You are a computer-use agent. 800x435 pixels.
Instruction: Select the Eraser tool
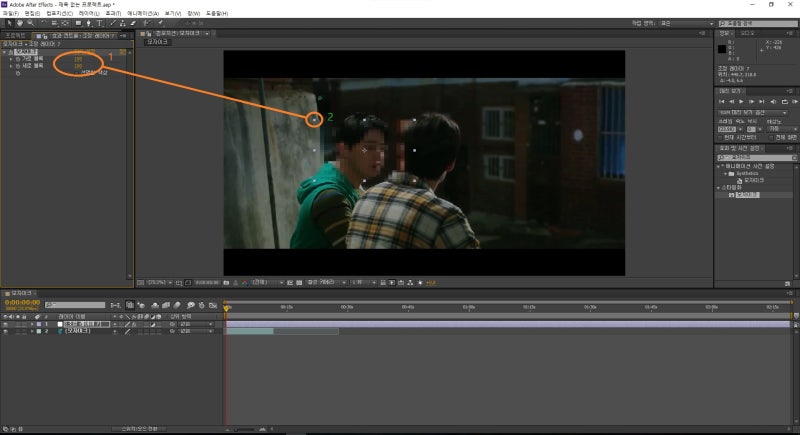133,23
